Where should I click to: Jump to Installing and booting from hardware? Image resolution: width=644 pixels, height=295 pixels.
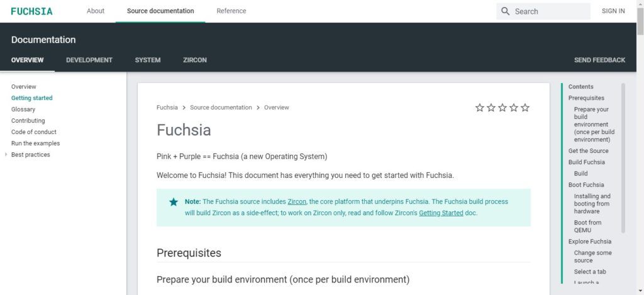pyautogui.click(x=592, y=204)
